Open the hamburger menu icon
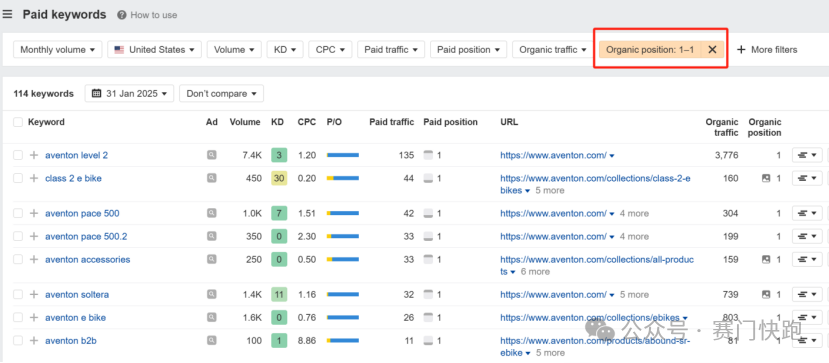The image size is (829, 363). (7, 14)
